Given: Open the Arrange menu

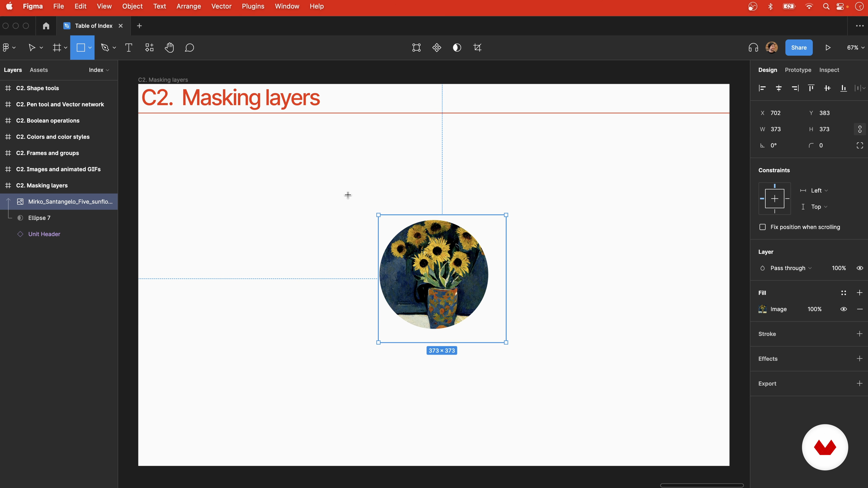Looking at the screenshot, I should (189, 6).
